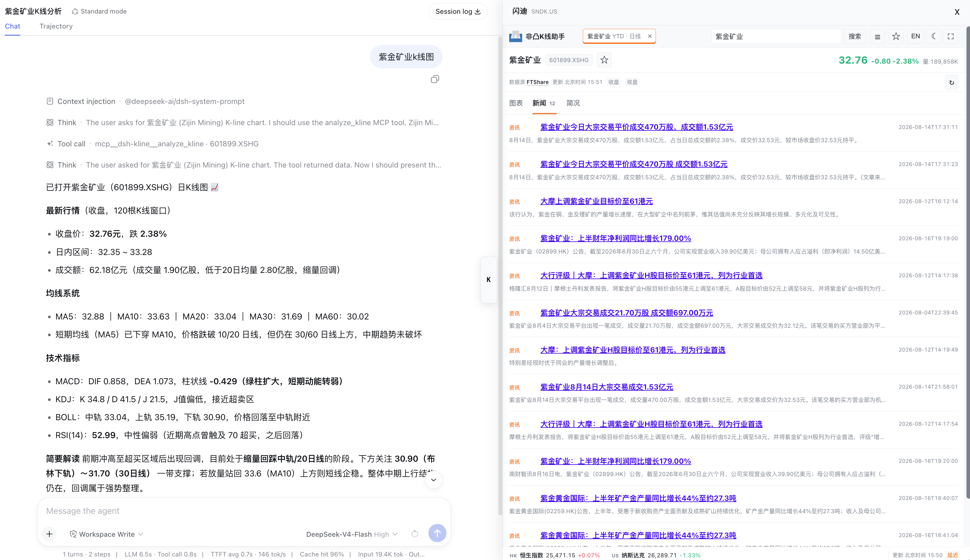Download the Session log
The image size is (970, 560).
[x=458, y=11]
